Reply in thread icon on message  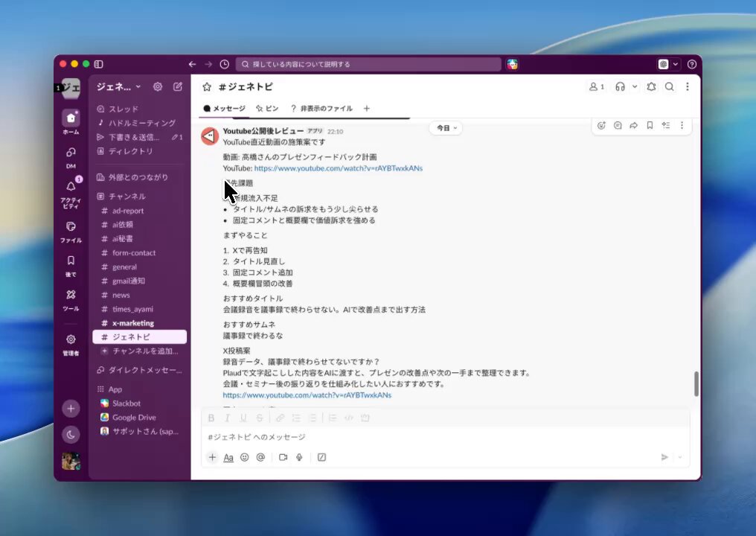(618, 125)
